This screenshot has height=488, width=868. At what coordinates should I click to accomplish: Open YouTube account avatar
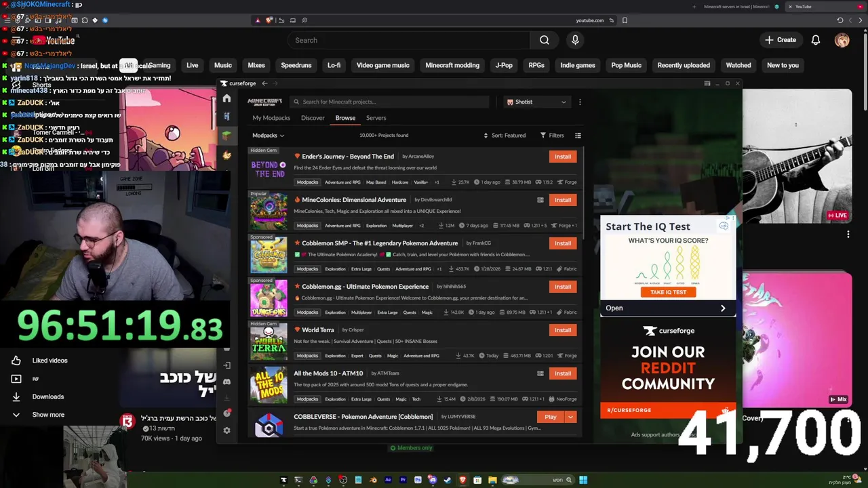pos(842,40)
